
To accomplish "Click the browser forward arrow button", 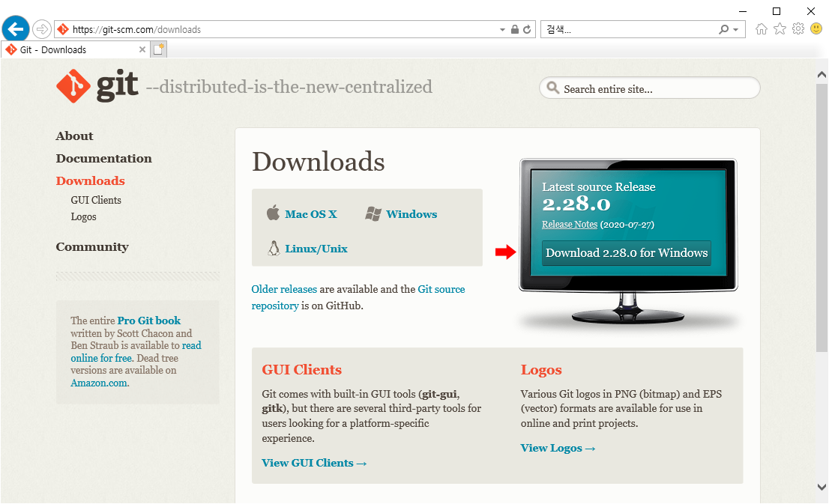I will pos(42,29).
